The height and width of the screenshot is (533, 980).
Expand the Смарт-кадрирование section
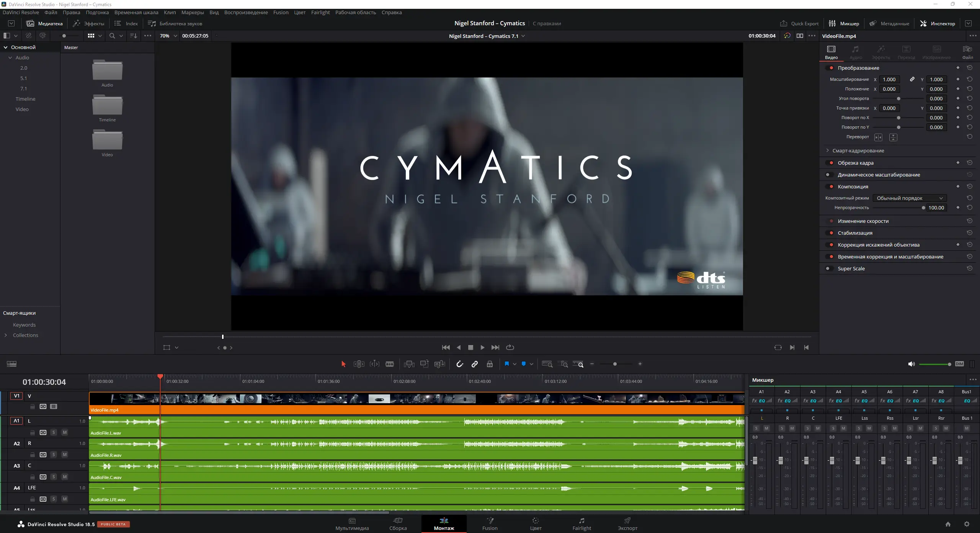[x=827, y=150]
